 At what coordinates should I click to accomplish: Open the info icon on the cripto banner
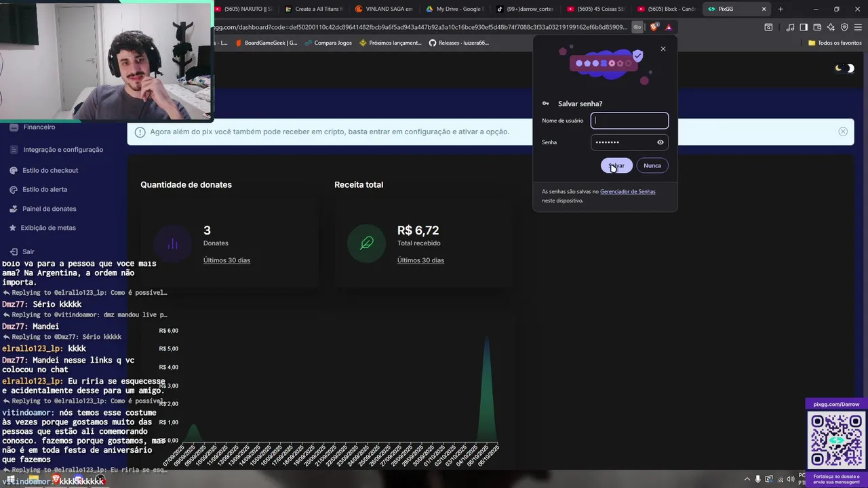[x=140, y=132]
